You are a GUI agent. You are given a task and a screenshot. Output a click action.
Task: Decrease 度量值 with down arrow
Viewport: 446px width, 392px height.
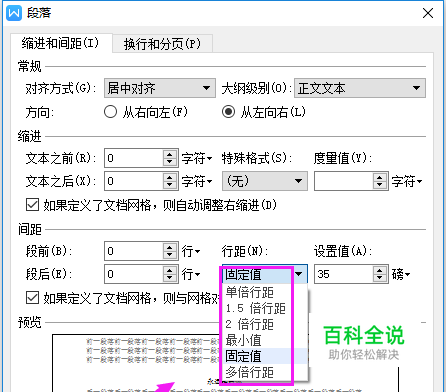pos(380,185)
